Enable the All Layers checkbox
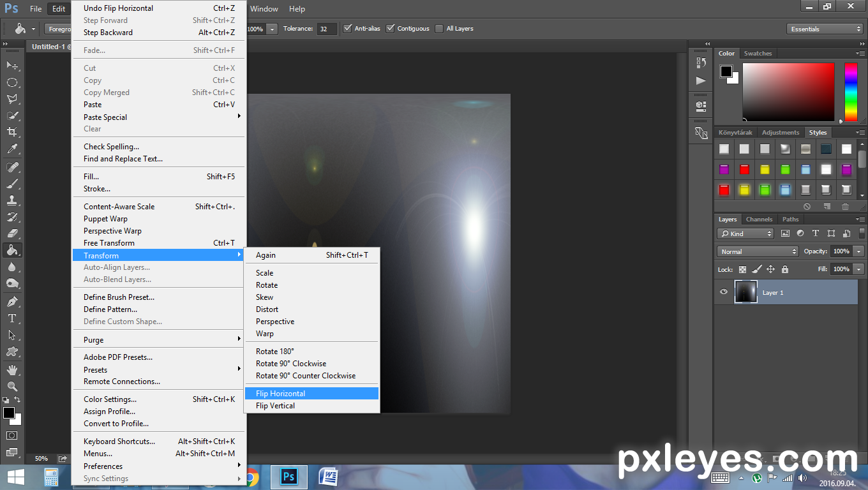 click(x=439, y=28)
